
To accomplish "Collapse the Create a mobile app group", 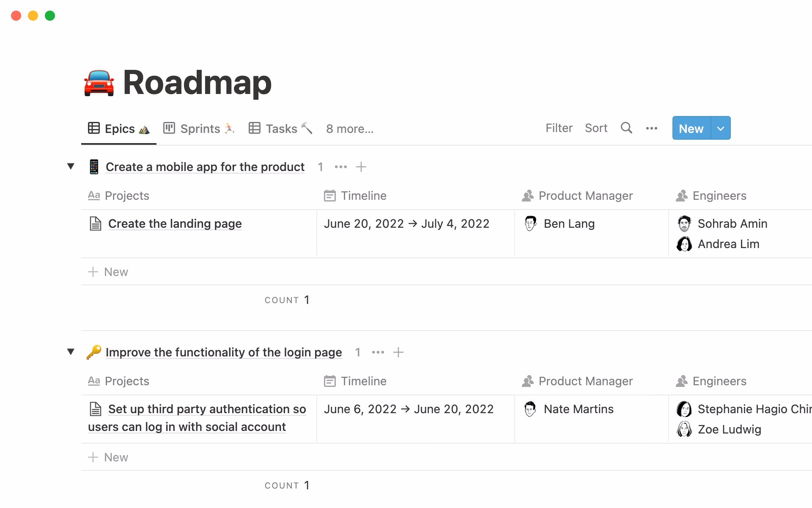I will point(71,166).
